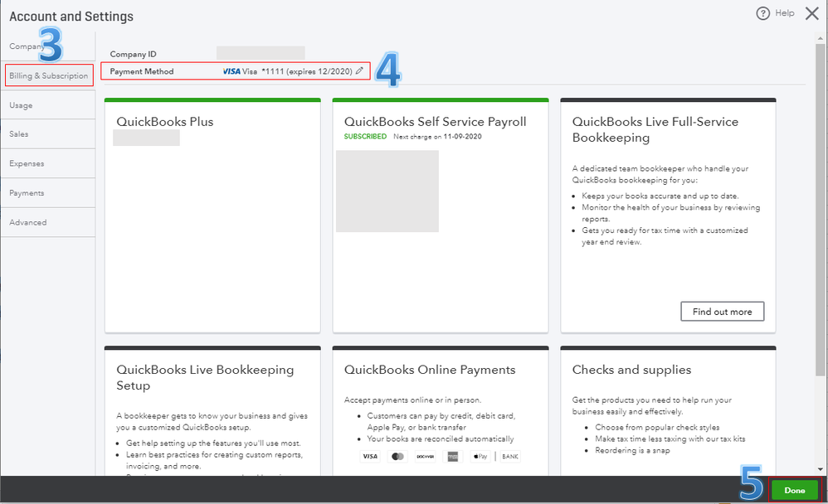Click 'Your books are reconciled automatically' bullet
The image size is (828, 504).
point(440,439)
